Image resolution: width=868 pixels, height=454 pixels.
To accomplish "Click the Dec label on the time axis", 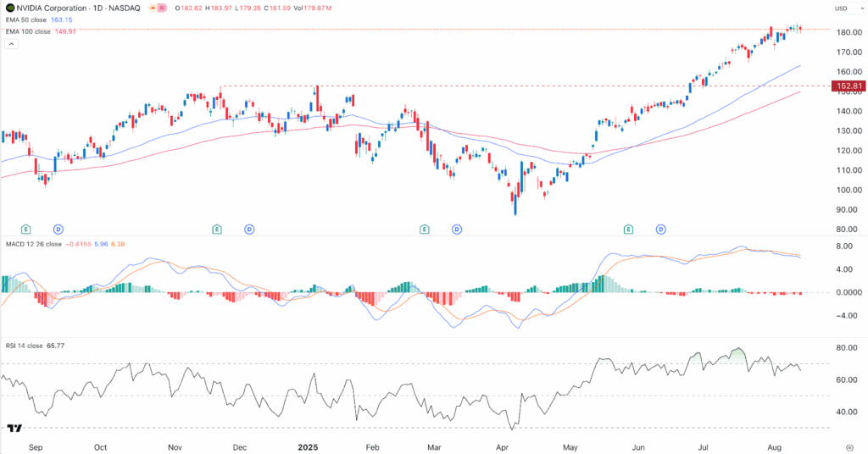I will (240, 447).
